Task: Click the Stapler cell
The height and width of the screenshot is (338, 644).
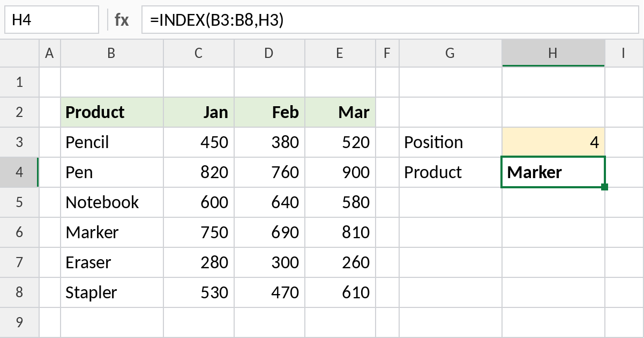Action: coord(112,292)
